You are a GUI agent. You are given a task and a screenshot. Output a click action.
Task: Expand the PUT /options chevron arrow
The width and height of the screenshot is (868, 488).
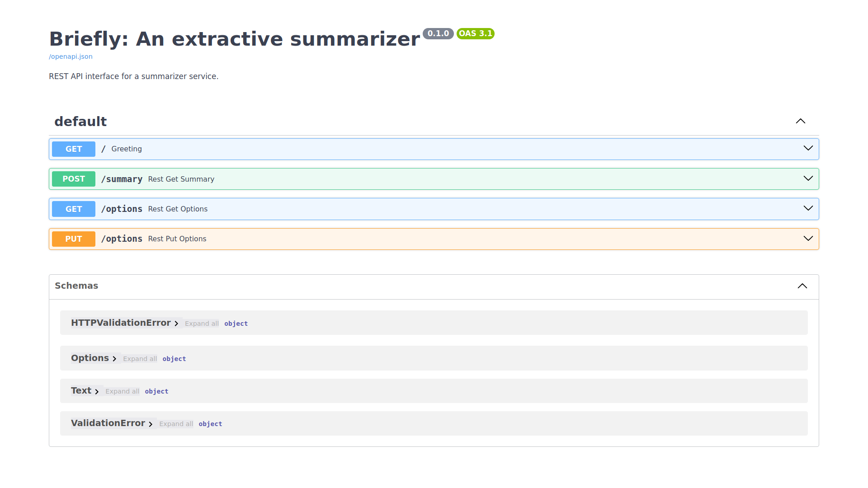coord(808,239)
